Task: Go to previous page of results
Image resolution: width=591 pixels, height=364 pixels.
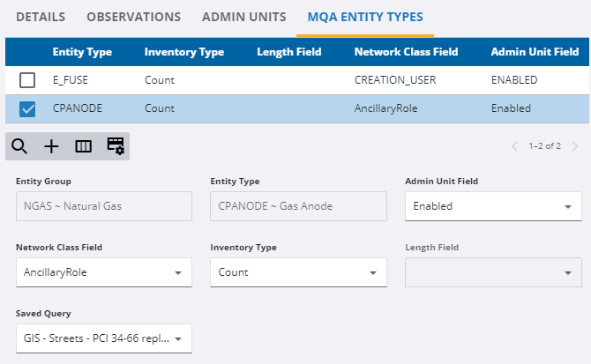Action: click(x=515, y=146)
